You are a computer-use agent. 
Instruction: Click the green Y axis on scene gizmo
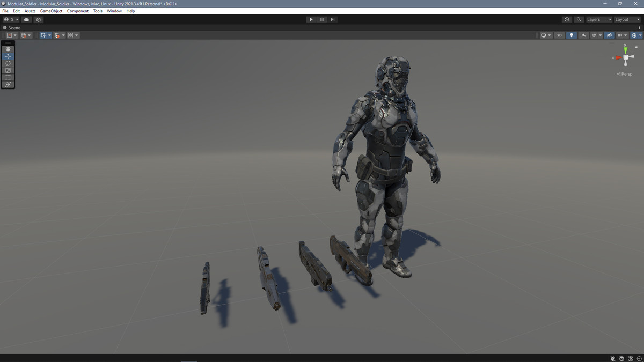pos(625,49)
